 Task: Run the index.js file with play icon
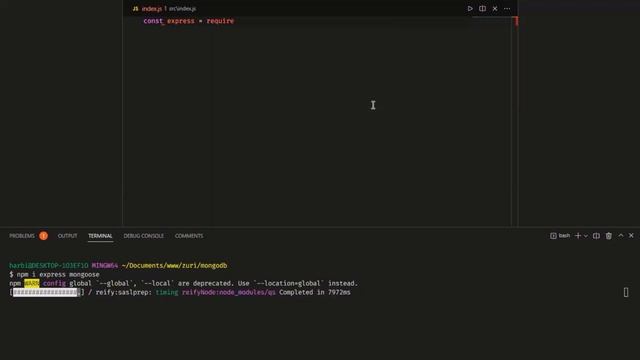[x=470, y=9]
